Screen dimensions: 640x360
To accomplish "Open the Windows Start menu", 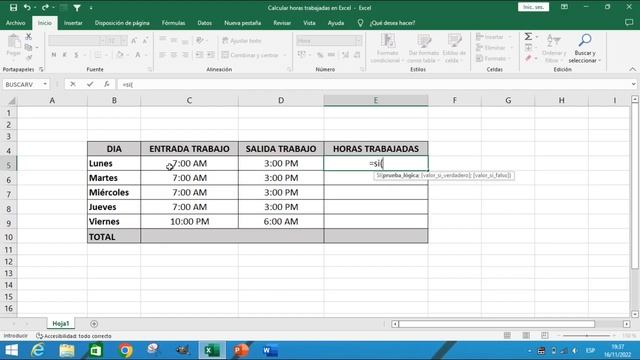I will tap(11, 350).
